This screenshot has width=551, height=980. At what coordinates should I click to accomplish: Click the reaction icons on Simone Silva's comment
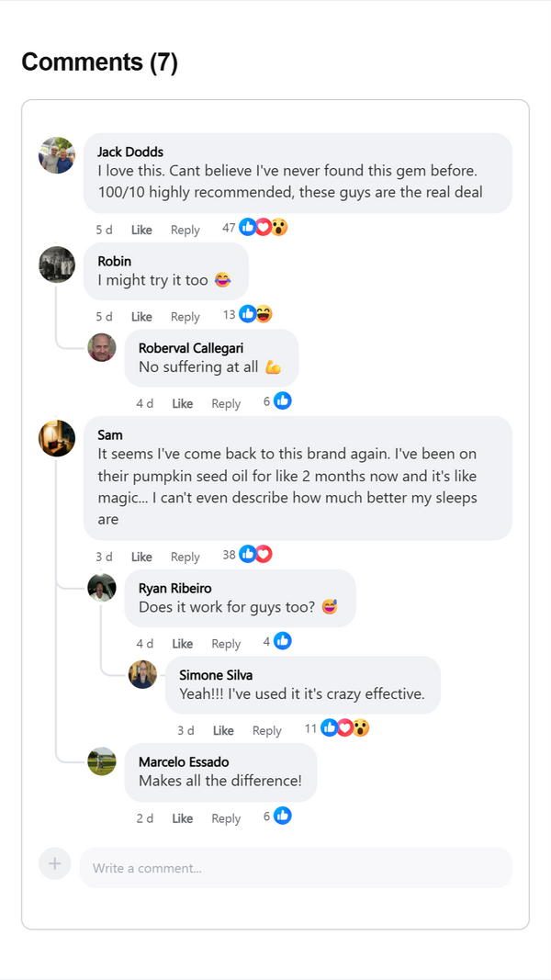click(x=345, y=727)
